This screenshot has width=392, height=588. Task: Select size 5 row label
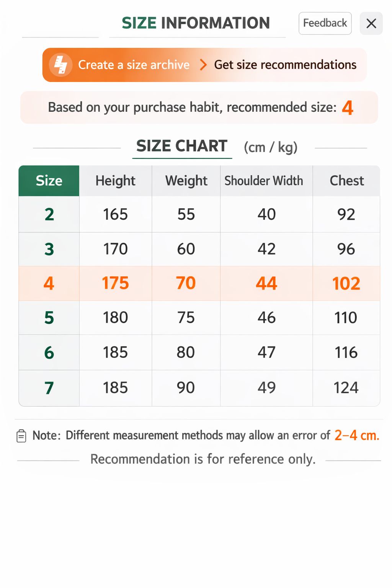(x=49, y=318)
